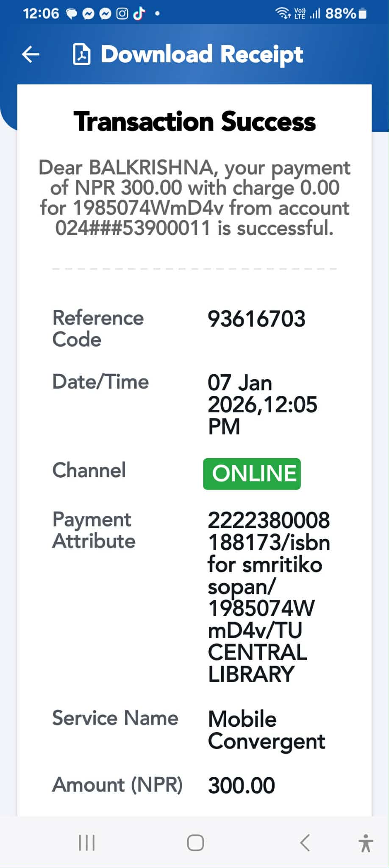The image size is (389, 868).
Task: Tap the Download Receipt label
Action: [x=202, y=54]
